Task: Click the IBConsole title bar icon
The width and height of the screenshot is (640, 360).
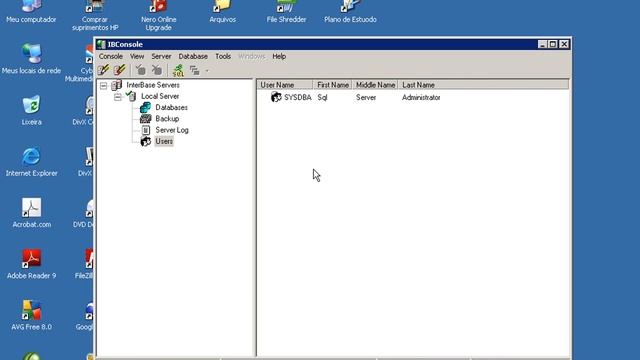Action: tap(101, 44)
